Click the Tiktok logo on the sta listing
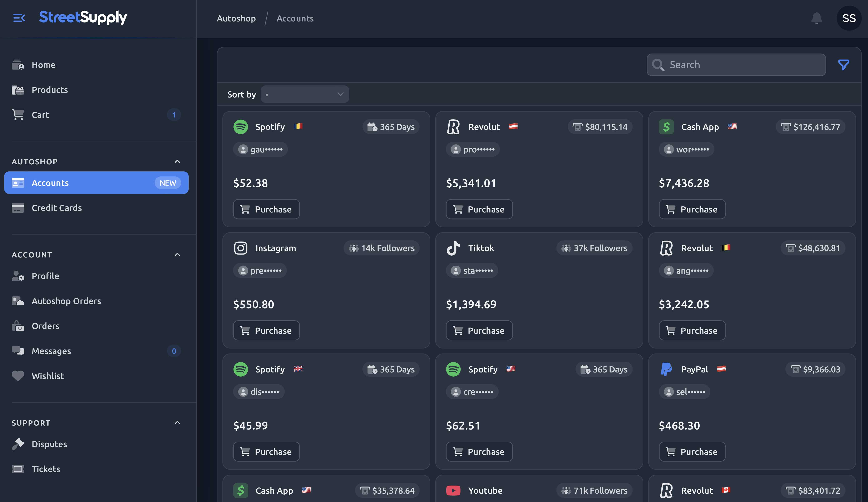This screenshot has height=502, width=868. click(x=453, y=248)
